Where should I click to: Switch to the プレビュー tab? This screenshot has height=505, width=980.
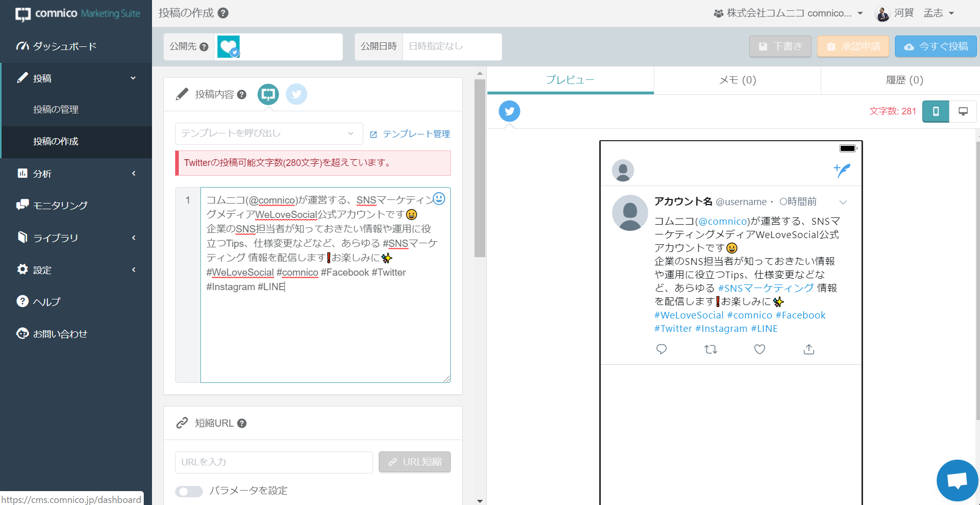(570, 80)
